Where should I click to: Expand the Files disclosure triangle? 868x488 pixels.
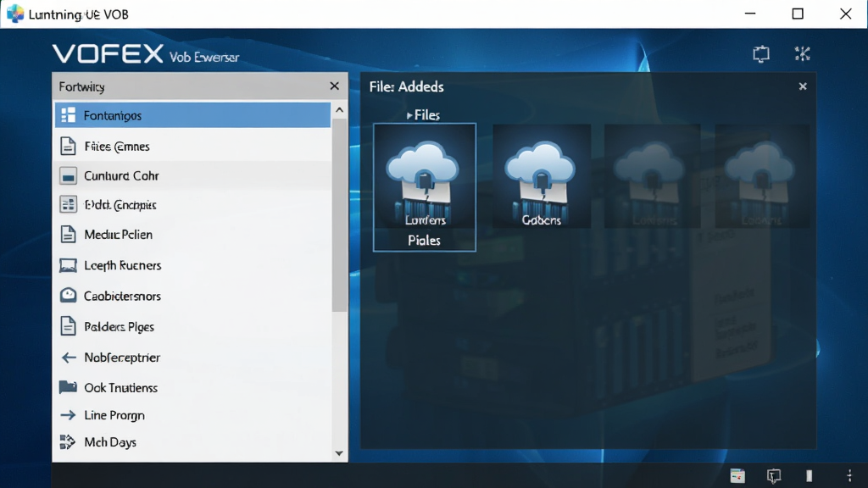(409, 115)
